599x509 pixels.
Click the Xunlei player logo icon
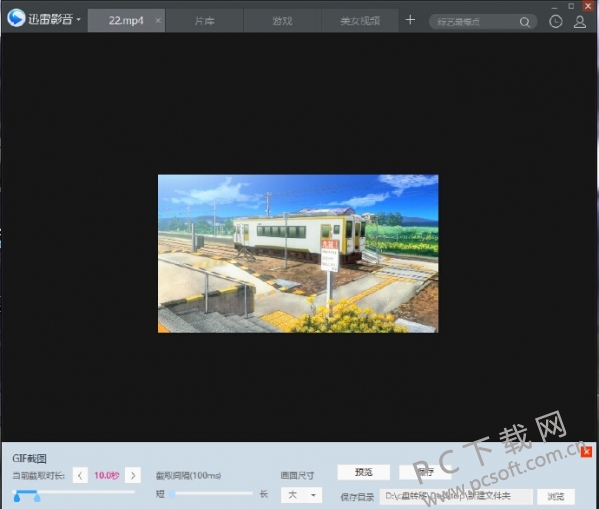pos(16,18)
